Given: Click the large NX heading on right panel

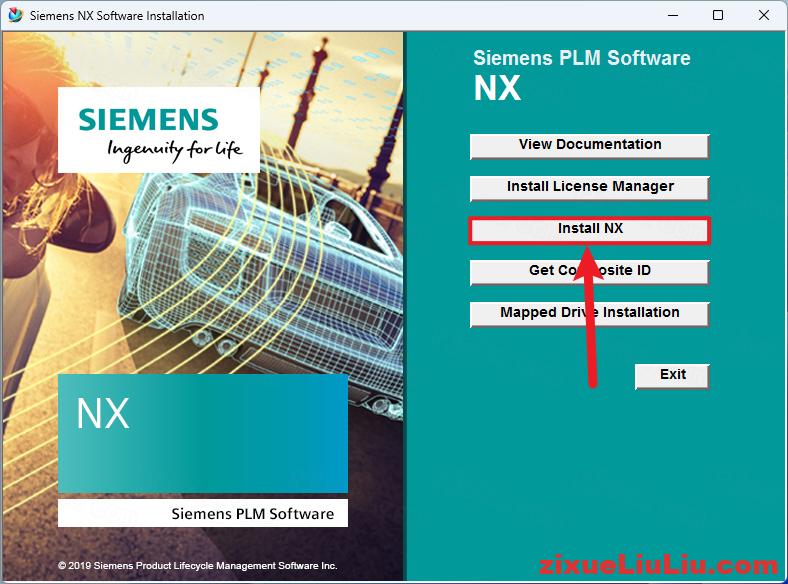Looking at the screenshot, I should tap(497, 89).
